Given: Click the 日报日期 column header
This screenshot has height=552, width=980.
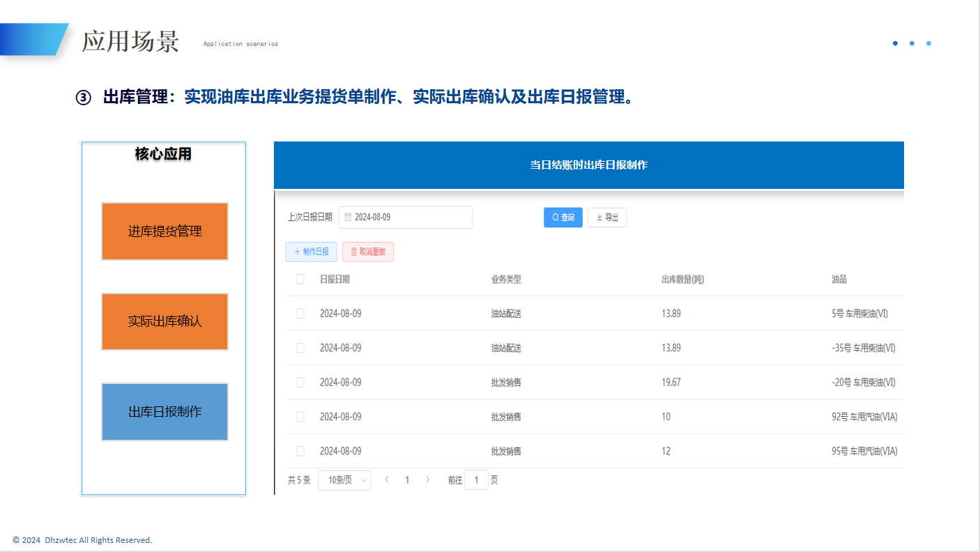Looking at the screenshot, I should (x=335, y=279).
